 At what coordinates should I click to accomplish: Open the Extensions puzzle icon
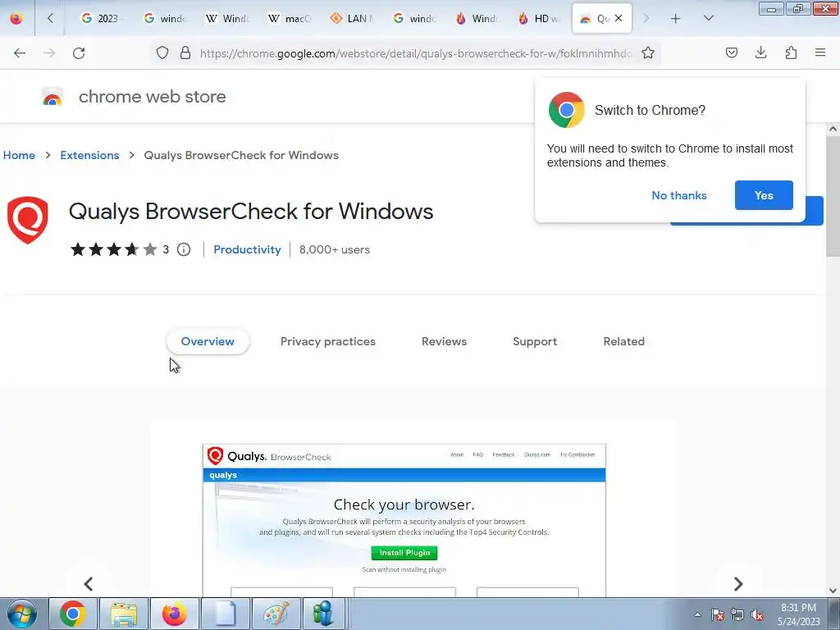tap(791, 52)
